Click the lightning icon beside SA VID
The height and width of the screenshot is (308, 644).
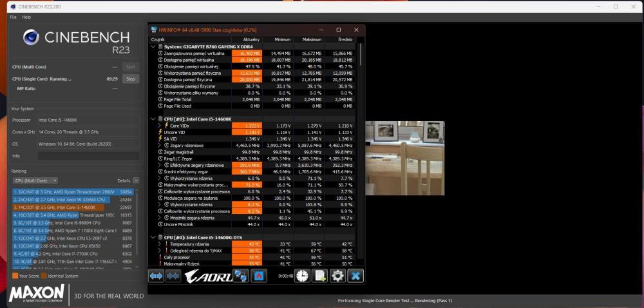click(x=160, y=139)
